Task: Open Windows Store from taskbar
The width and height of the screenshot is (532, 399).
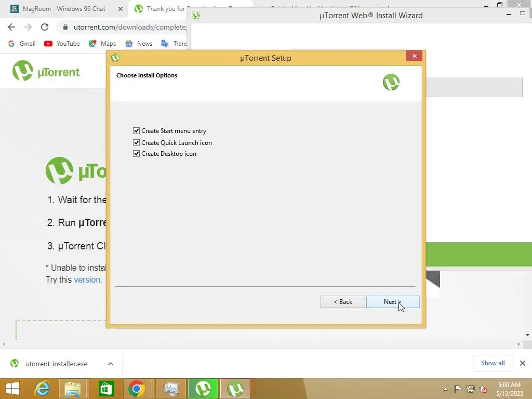Action: [106, 389]
